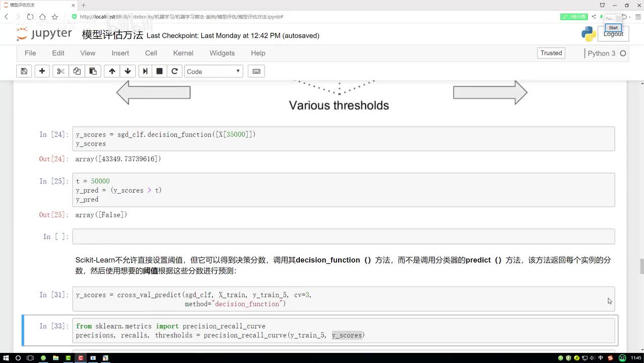Open the Kernel menu

coord(183,53)
